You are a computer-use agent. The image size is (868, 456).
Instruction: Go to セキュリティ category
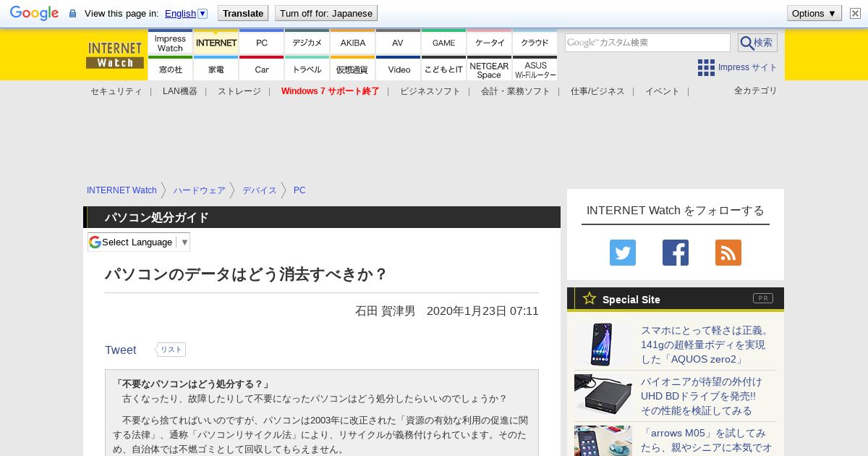click(116, 91)
